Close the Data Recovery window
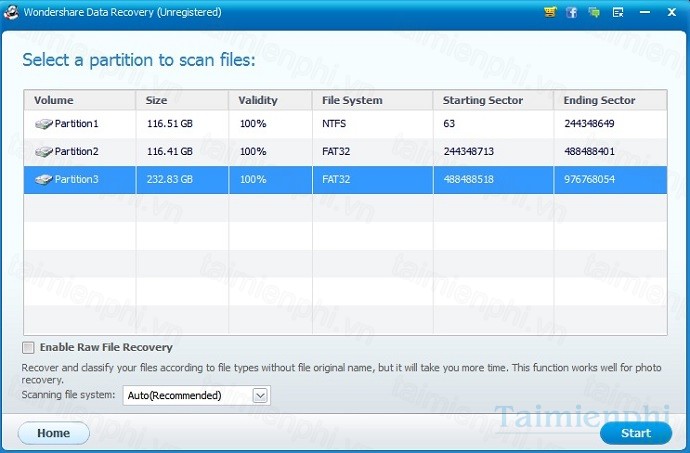 [x=672, y=12]
